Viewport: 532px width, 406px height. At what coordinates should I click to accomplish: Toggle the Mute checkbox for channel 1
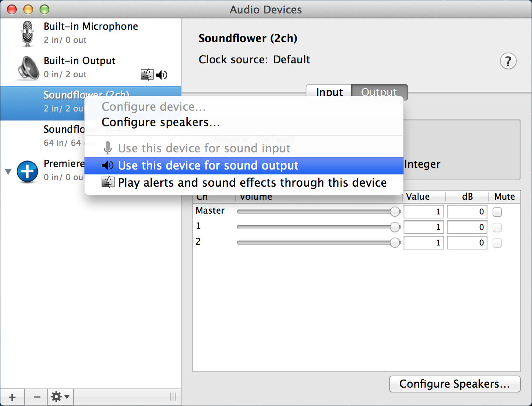[497, 228]
